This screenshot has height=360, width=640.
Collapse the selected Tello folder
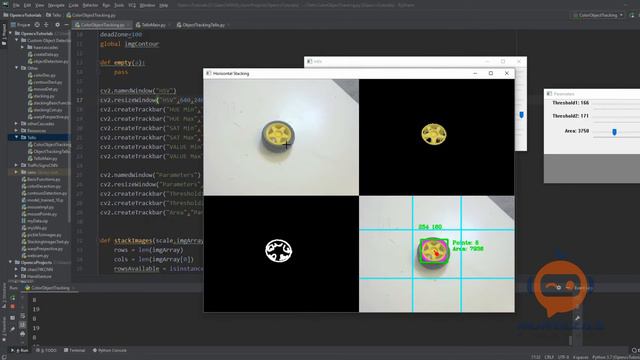(17, 138)
